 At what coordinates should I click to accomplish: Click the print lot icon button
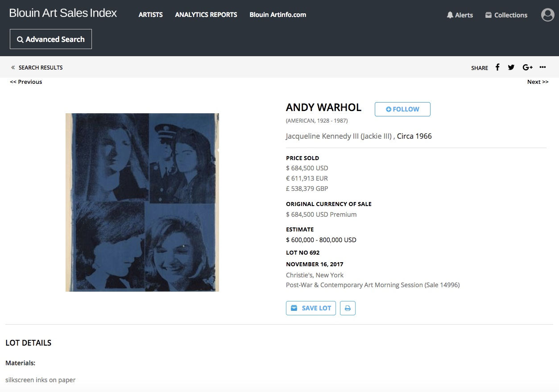pyautogui.click(x=348, y=308)
